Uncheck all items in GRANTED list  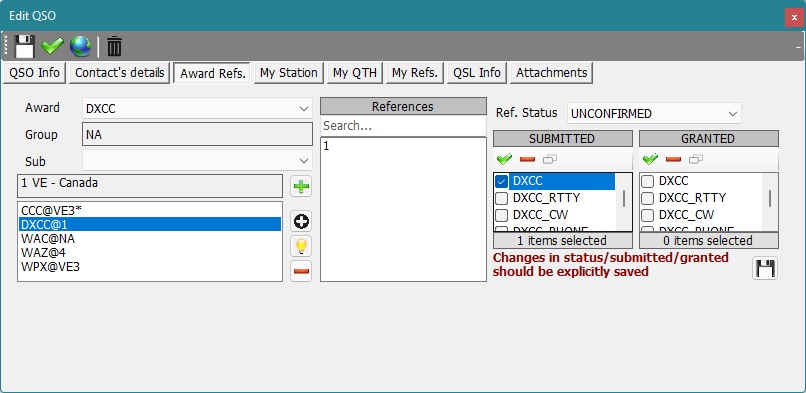pyautogui.click(x=673, y=159)
